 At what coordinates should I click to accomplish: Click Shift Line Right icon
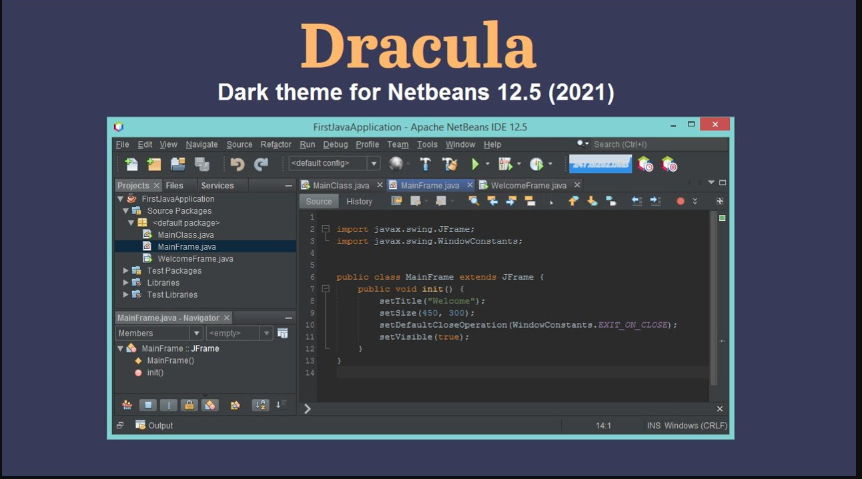click(x=655, y=201)
